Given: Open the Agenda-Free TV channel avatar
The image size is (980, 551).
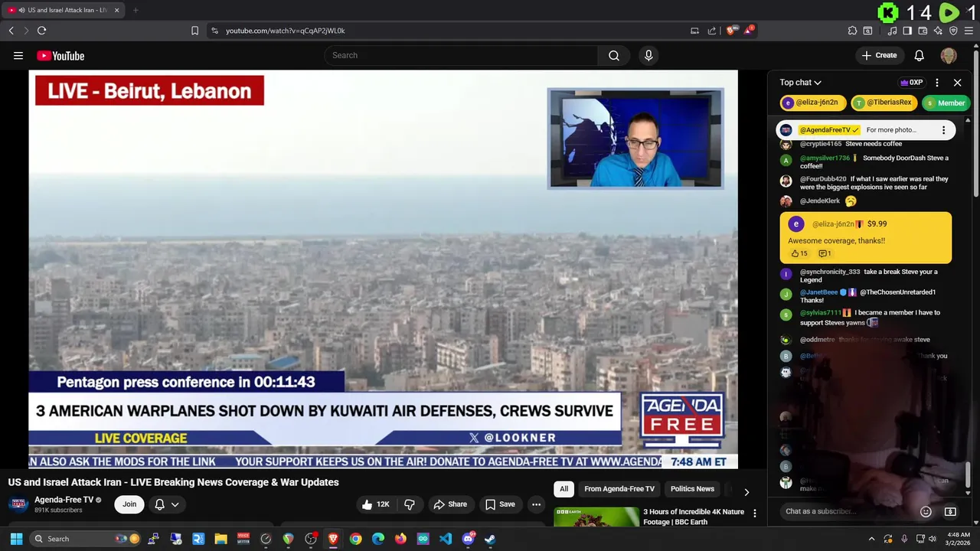Looking at the screenshot, I should [x=18, y=504].
